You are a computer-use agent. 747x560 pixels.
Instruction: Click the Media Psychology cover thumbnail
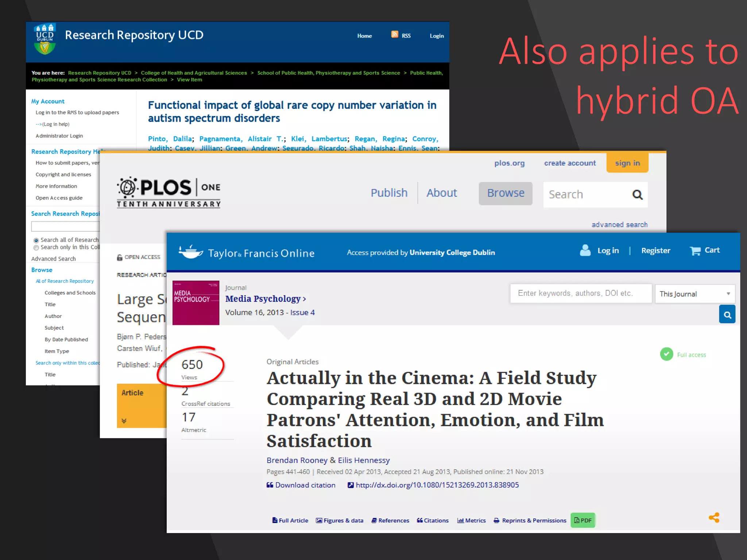point(196,303)
